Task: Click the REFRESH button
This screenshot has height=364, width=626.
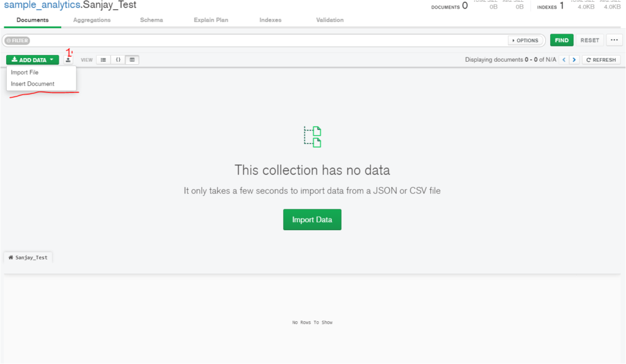Action: [601, 60]
